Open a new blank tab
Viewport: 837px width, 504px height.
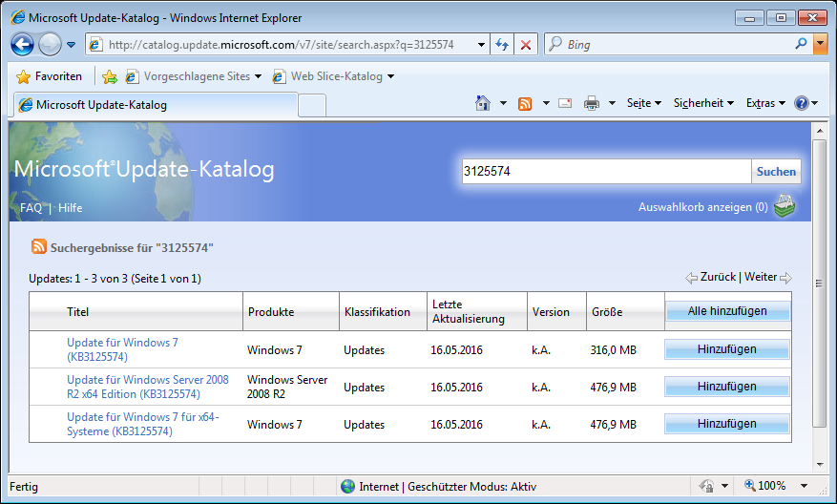(312, 105)
